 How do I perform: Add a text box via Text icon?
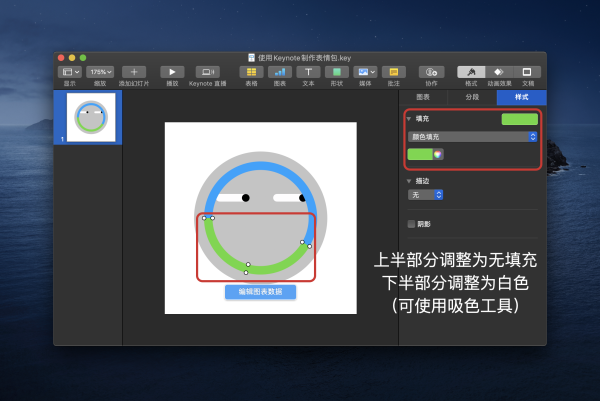point(308,72)
